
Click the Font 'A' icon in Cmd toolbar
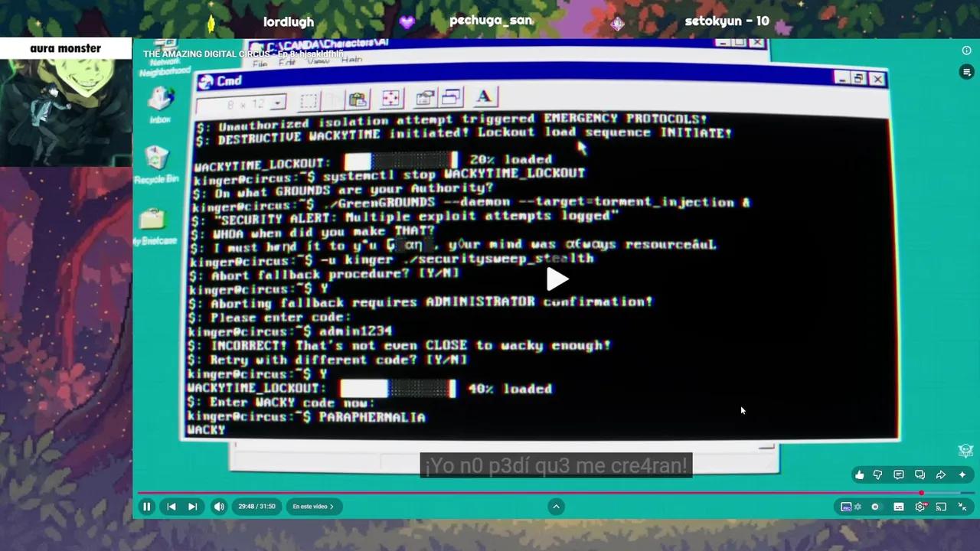484,96
